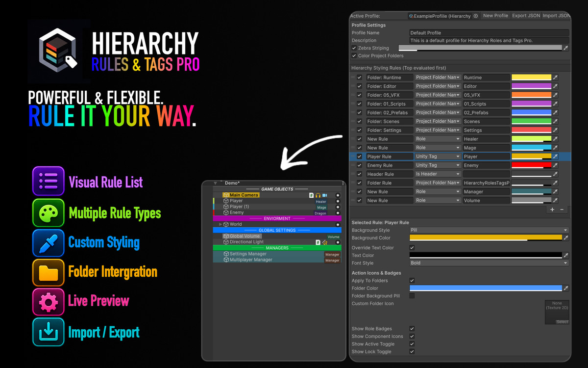Image resolution: width=588 pixels, height=368 pixels.
Task: Click eyedropper next to Zebra Striping color
Action: 566,48
